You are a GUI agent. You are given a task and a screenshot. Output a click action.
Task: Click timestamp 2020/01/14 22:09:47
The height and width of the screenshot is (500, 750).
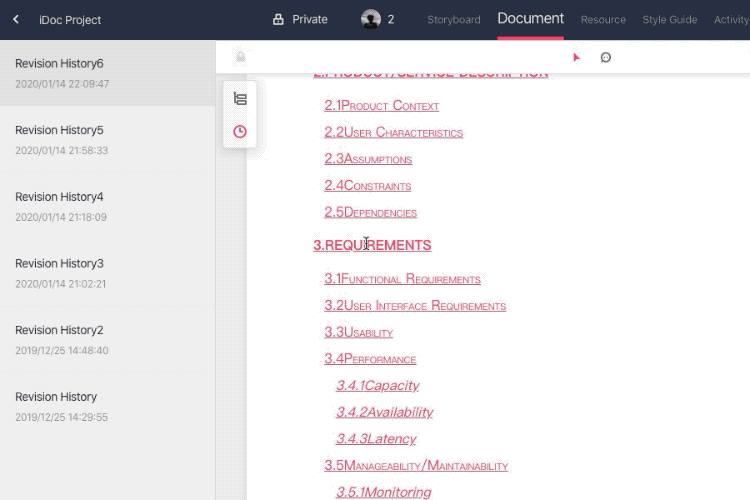(62, 84)
